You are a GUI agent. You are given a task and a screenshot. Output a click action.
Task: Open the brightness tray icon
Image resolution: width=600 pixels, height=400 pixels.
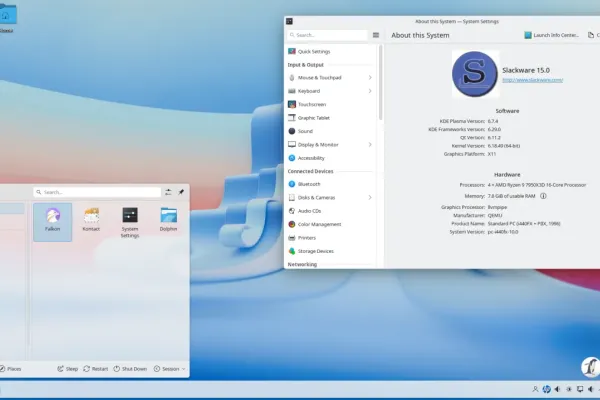tap(569, 389)
